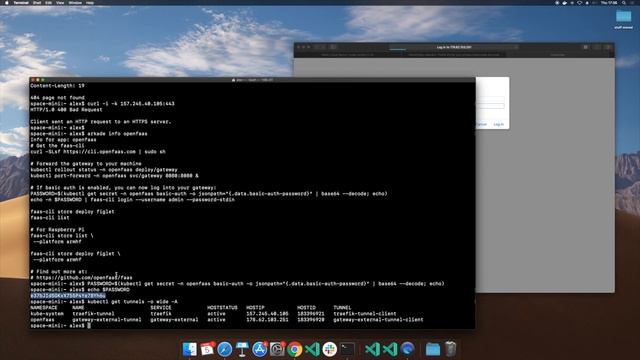The image size is (640, 360).
Task: Click the 'faas-cli store deploy figlet' line
Action: click(x=72, y=211)
